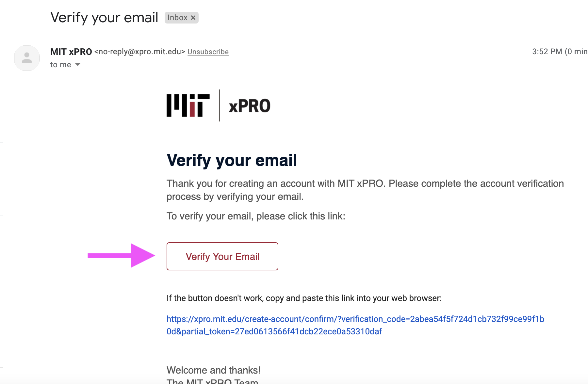Click the "To verify your email" instruction line
Viewport: 588px width, 384px height.
pos(256,216)
